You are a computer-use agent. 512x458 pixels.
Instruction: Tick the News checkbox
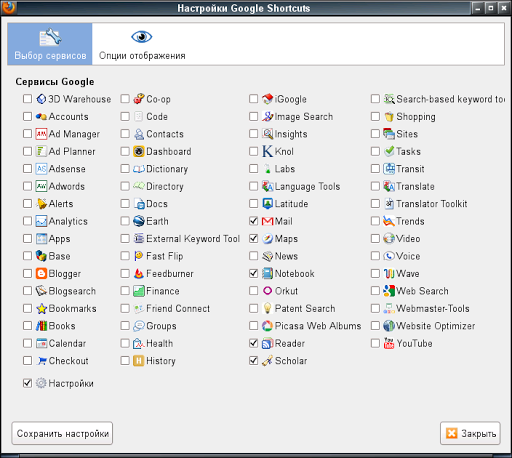[253, 256]
